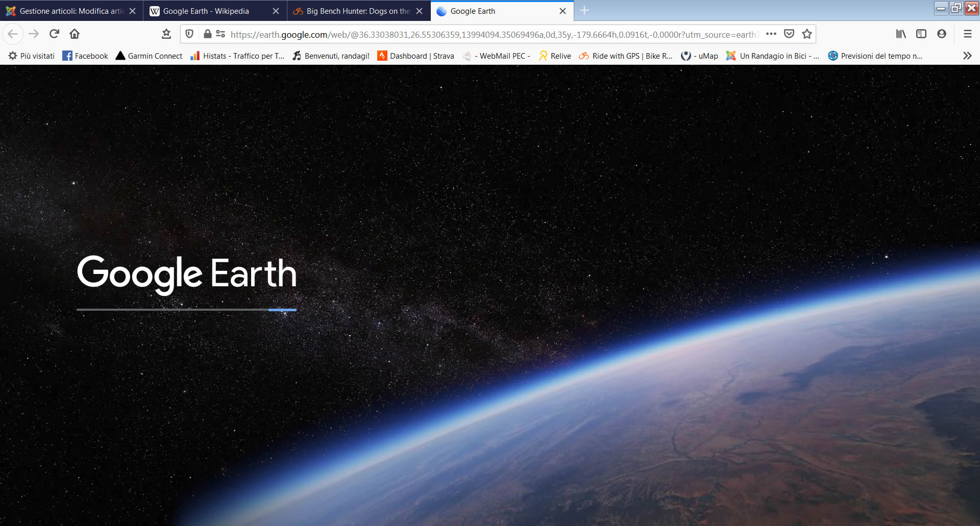This screenshot has width=980, height=526.
Task: Close the Google Earth tab
Action: pyautogui.click(x=562, y=11)
